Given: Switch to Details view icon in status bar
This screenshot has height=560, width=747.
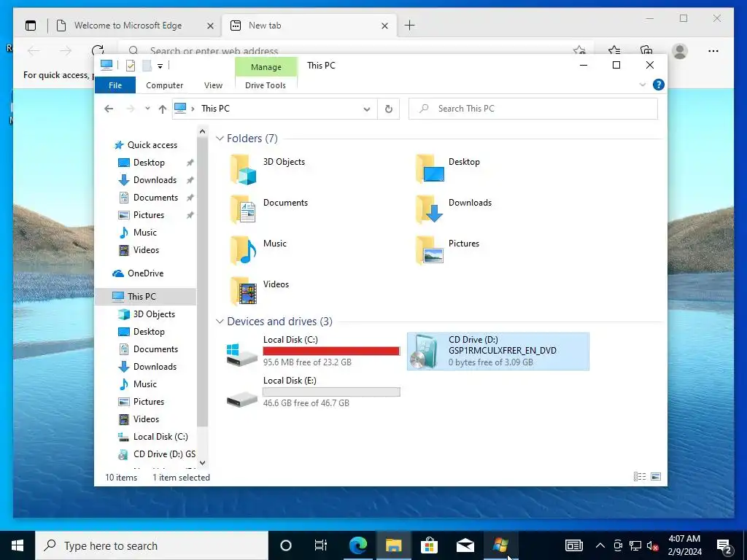Looking at the screenshot, I should pyautogui.click(x=639, y=477).
